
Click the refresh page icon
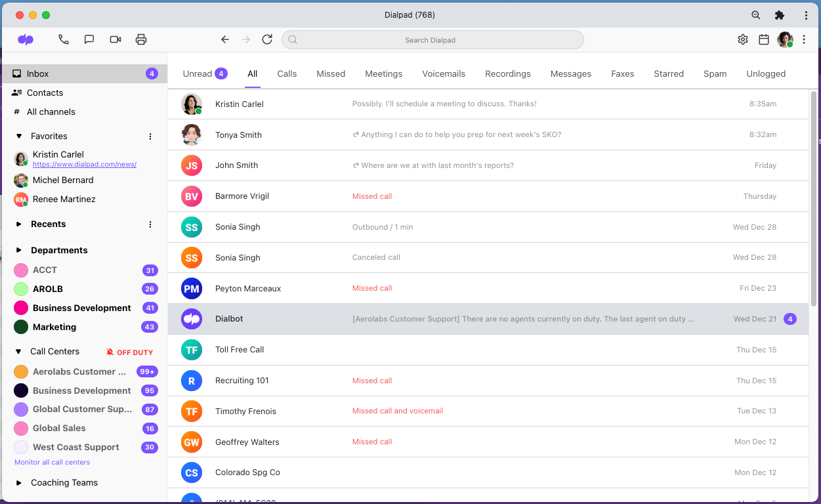coord(267,39)
